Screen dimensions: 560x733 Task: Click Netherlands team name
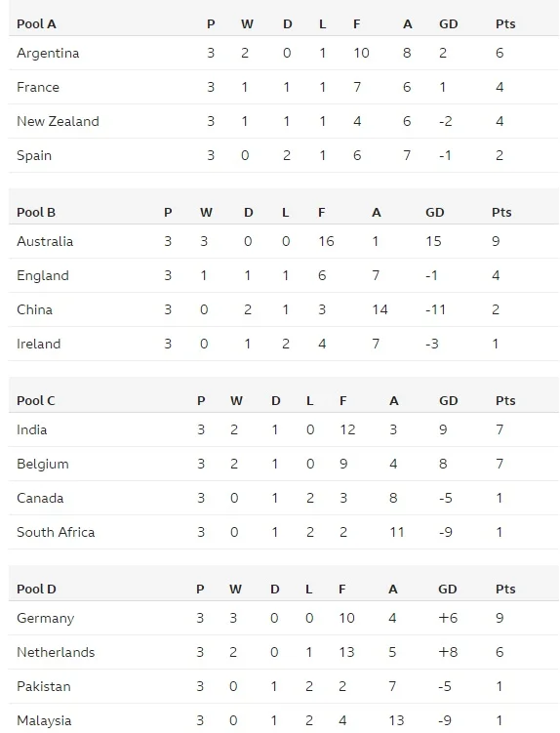tap(56, 652)
